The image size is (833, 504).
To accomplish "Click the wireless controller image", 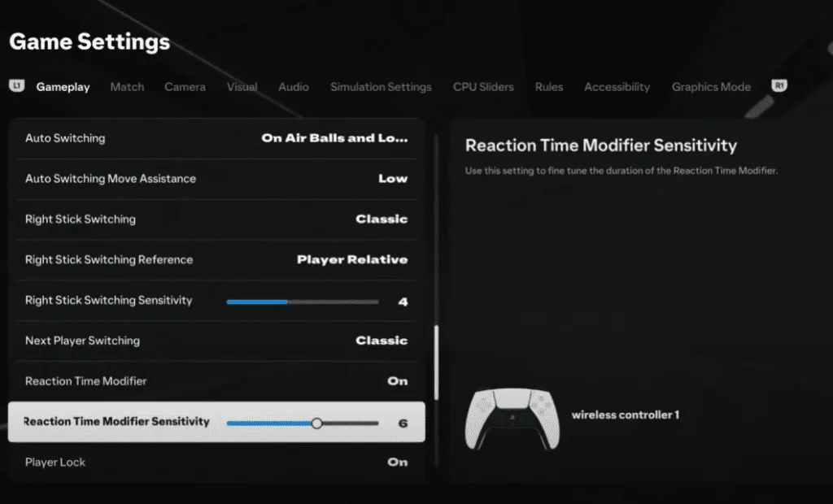I will (x=510, y=418).
